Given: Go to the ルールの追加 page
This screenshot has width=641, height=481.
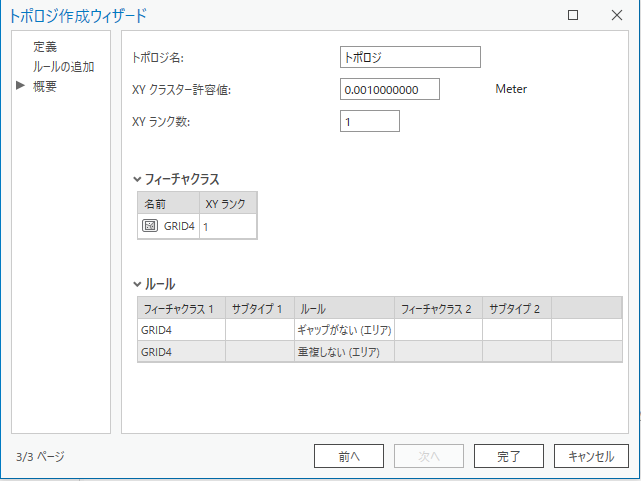Looking at the screenshot, I should coord(64,67).
